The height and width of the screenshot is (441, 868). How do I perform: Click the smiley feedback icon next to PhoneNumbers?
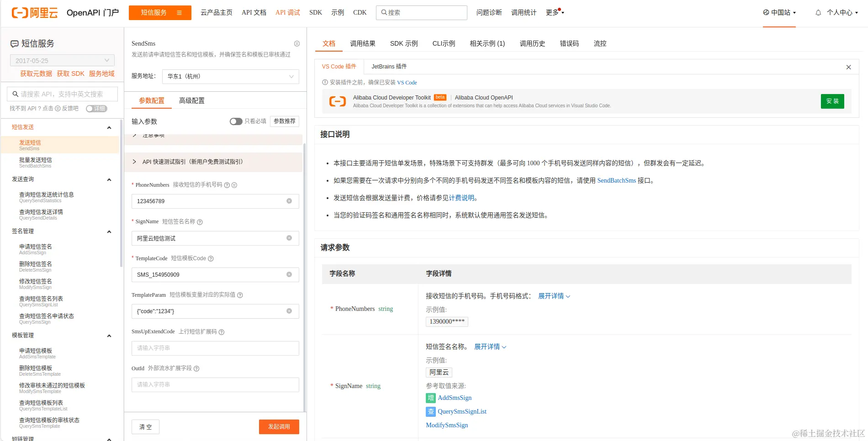click(234, 185)
